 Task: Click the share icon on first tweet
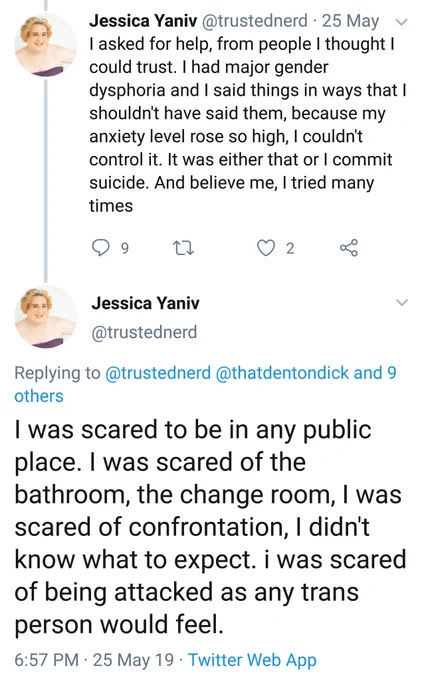pos(349,248)
